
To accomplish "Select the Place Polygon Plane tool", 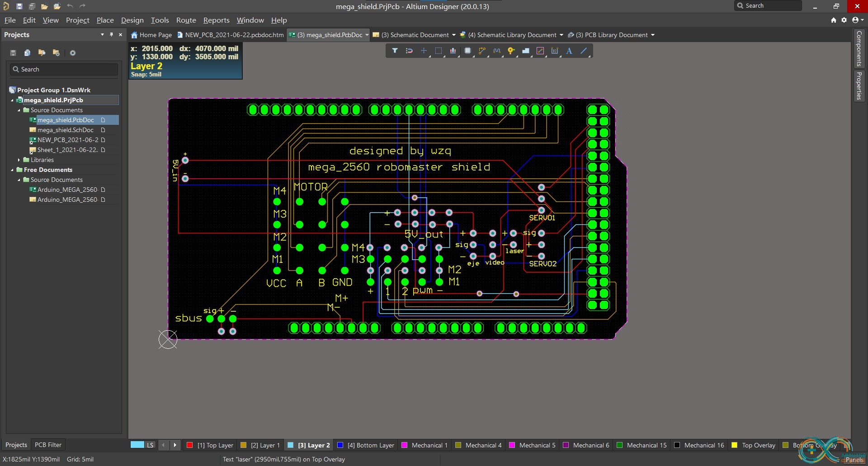I will pyautogui.click(x=525, y=51).
